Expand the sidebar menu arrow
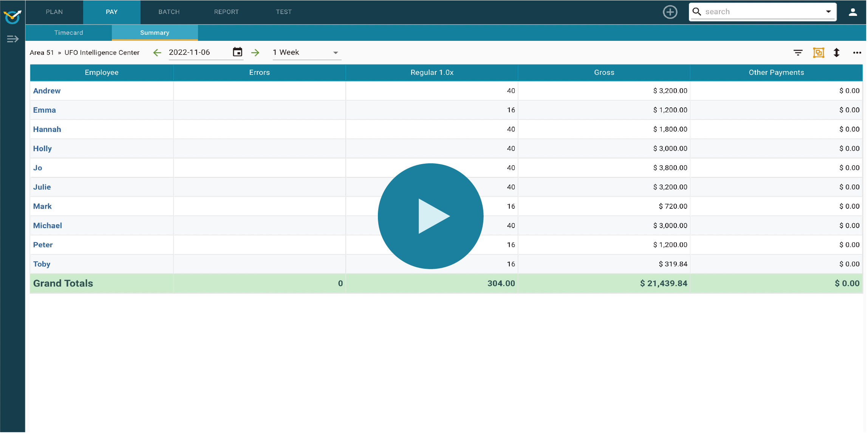Image resolution: width=868 pixels, height=434 pixels. [12, 39]
